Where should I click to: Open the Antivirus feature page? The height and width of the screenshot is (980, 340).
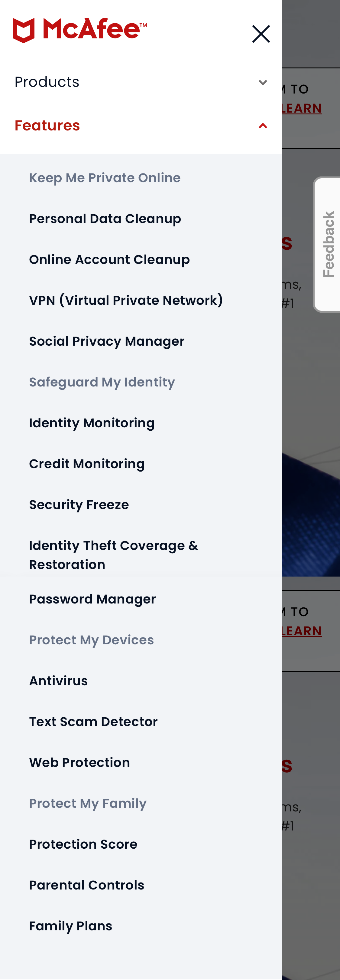pos(58,681)
